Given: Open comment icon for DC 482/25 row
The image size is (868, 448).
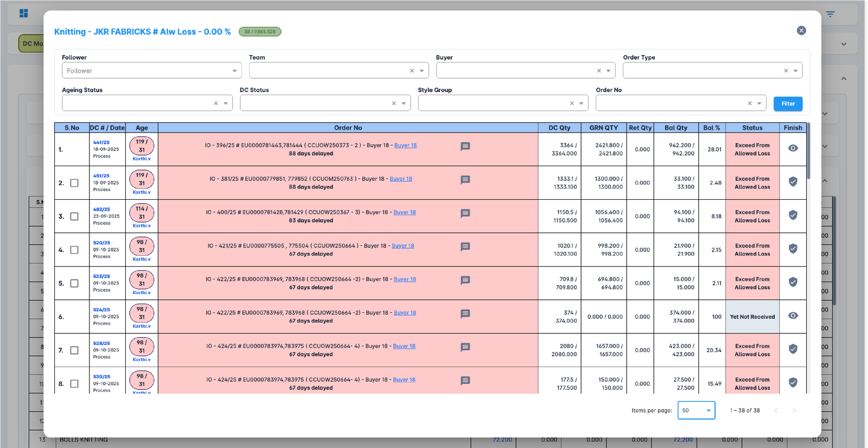Looking at the screenshot, I should 465,213.
